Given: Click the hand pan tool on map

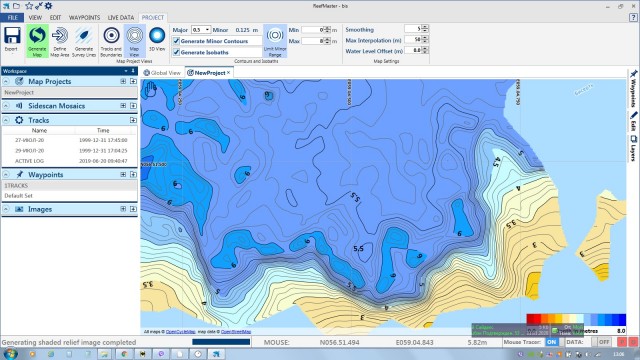Looking at the screenshot, I should point(151,89).
